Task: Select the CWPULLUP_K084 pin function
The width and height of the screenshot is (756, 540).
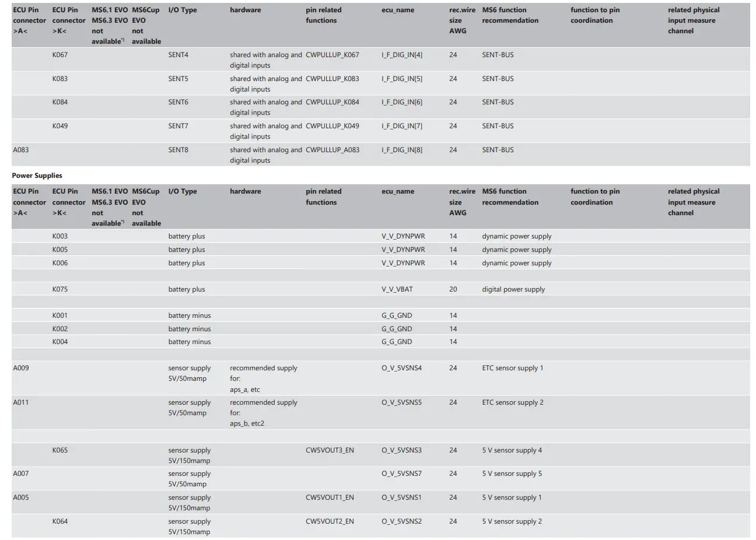Action: (332, 102)
